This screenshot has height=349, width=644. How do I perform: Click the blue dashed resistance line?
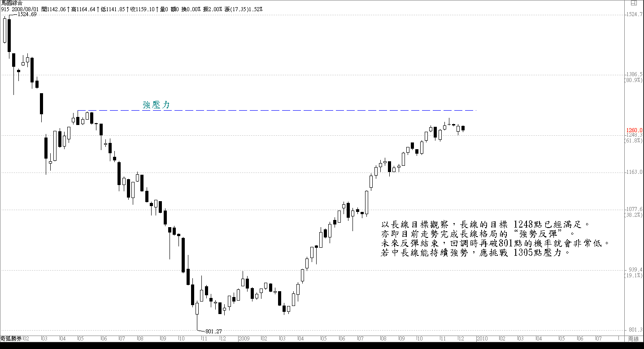coord(276,110)
